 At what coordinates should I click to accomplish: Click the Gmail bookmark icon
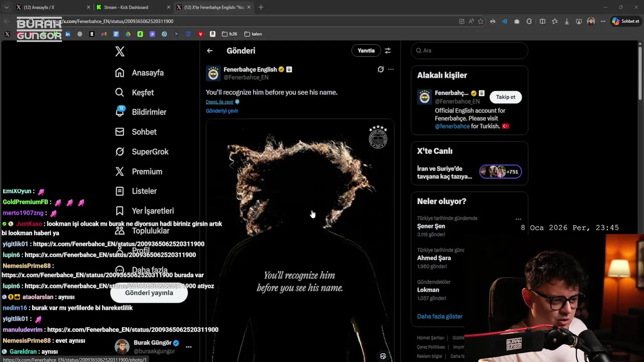point(104,34)
